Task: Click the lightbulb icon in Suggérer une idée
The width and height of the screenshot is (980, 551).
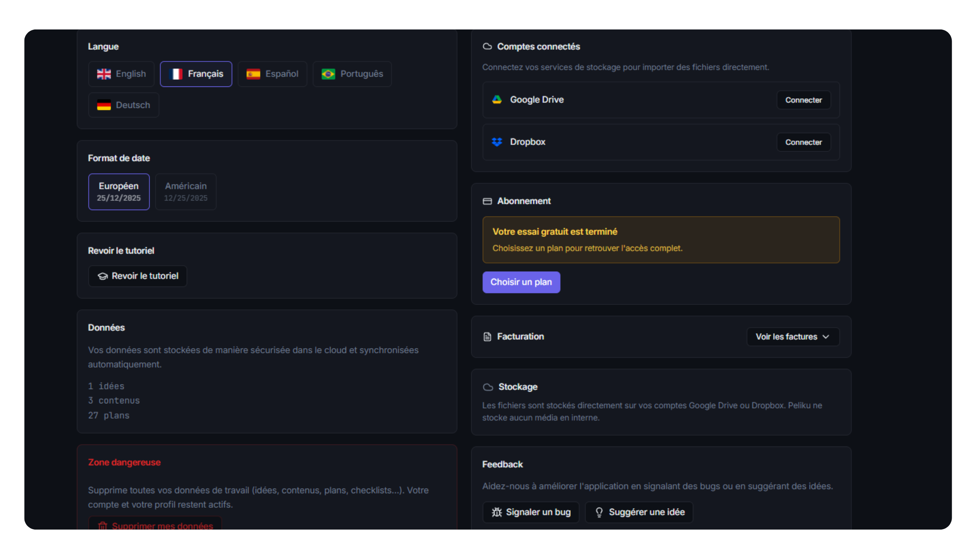Action: [599, 512]
